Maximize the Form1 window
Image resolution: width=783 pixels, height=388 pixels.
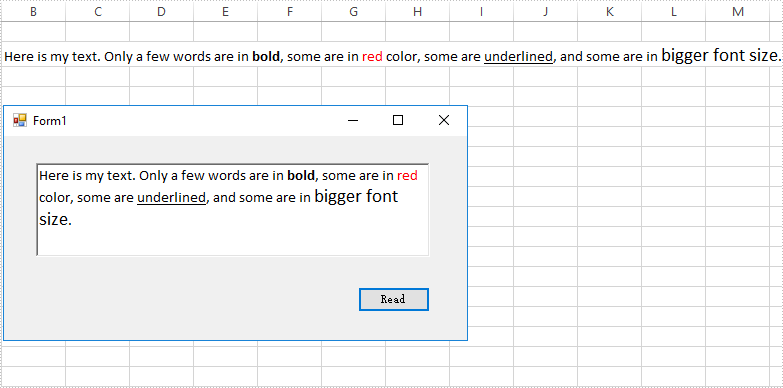pos(398,120)
